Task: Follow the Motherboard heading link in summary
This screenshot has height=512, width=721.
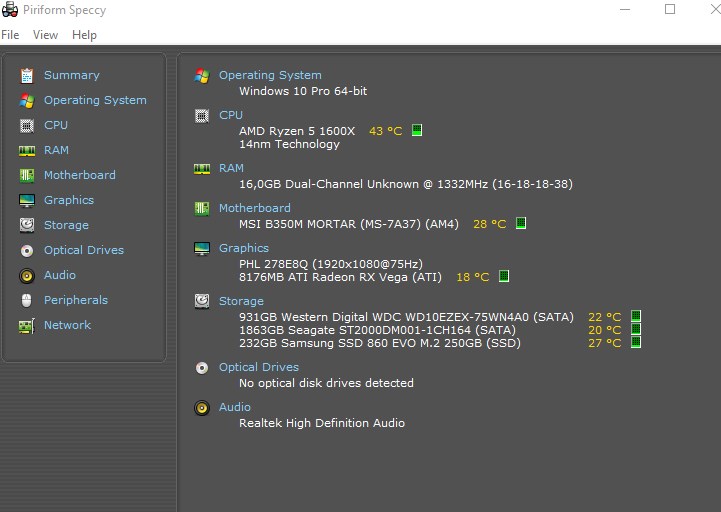Action: pyautogui.click(x=255, y=208)
